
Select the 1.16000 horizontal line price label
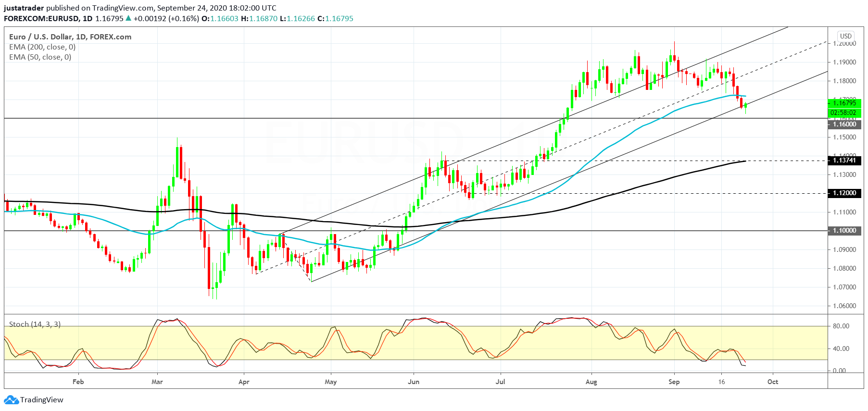844,125
